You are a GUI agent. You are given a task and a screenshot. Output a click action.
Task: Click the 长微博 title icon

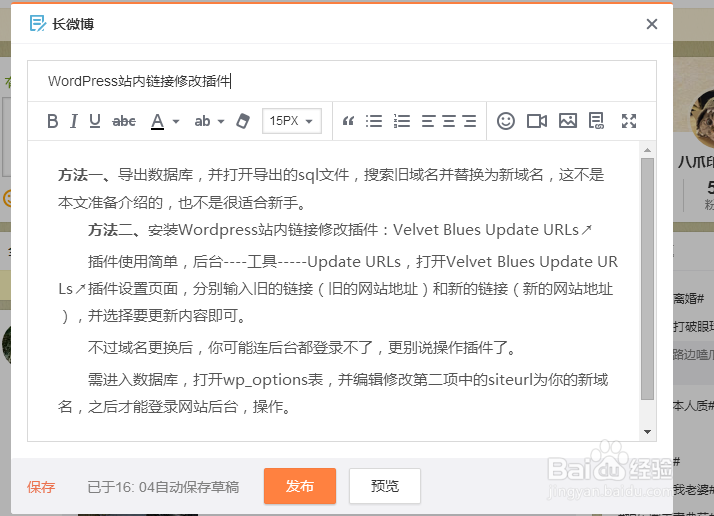[37, 24]
